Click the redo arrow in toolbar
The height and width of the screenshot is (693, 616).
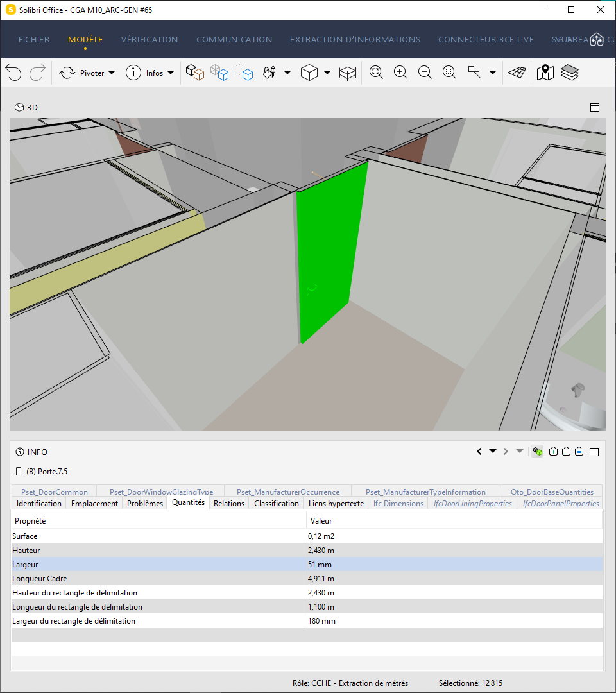pyautogui.click(x=38, y=73)
